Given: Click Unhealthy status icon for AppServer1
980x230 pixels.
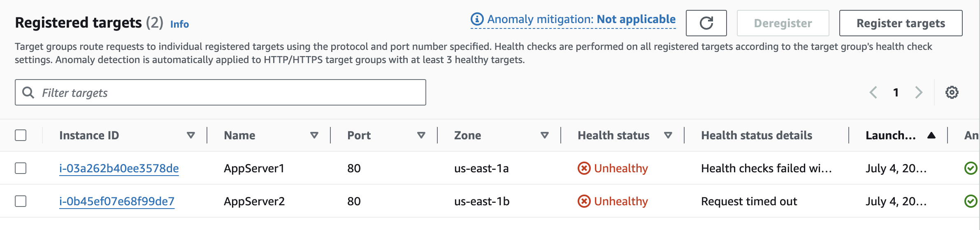Looking at the screenshot, I should coord(584,168).
